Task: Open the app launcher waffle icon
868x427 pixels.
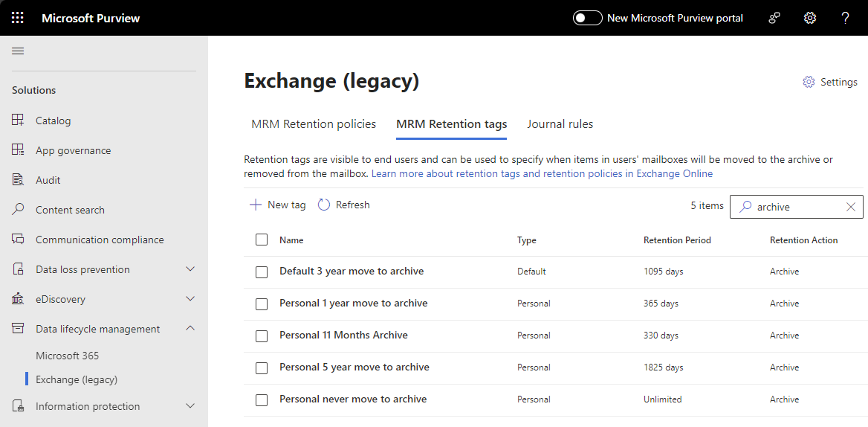Action: pos(18,18)
